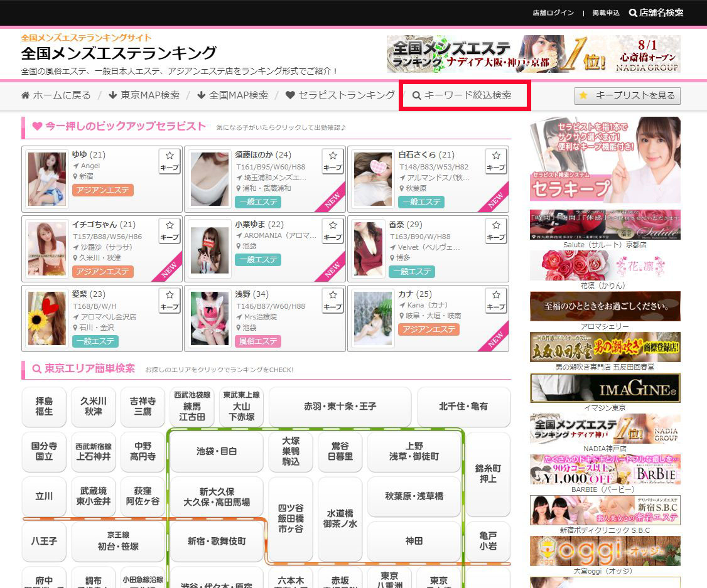Select 大塚 巣鴨 駒込 area
Screen dimensions: 707x588
[291, 451]
